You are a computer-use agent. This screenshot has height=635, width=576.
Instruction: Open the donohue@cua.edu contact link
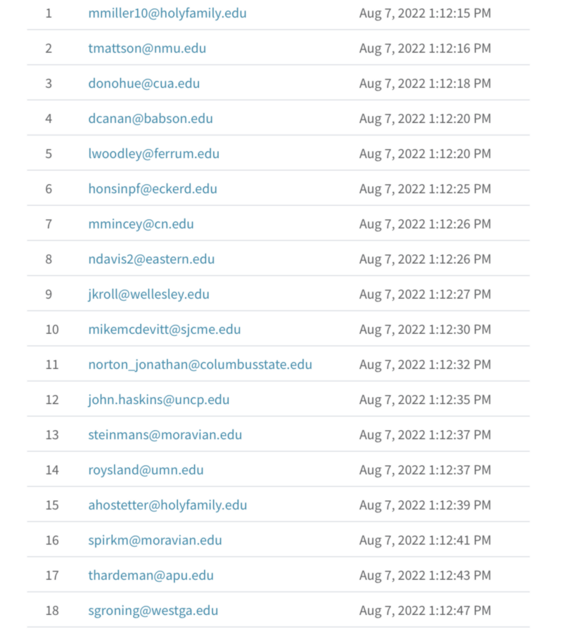coord(144,83)
